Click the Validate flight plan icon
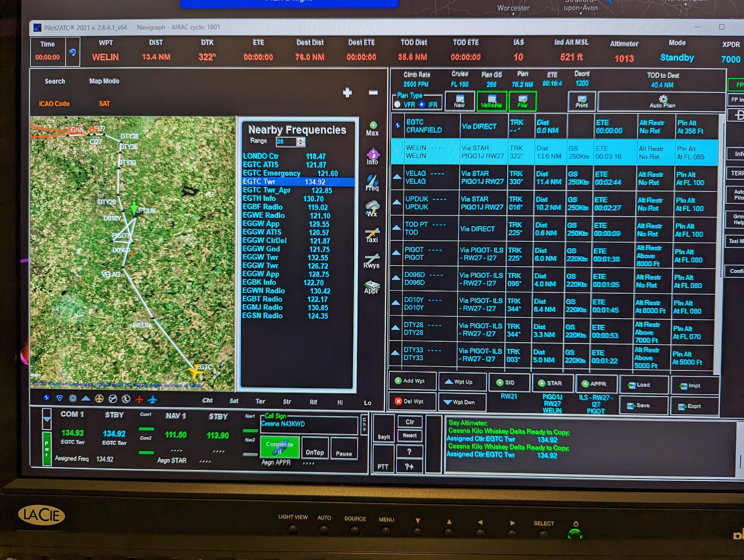Image resolution: width=744 pixels, height=560 pixels. tap(491, 101)
